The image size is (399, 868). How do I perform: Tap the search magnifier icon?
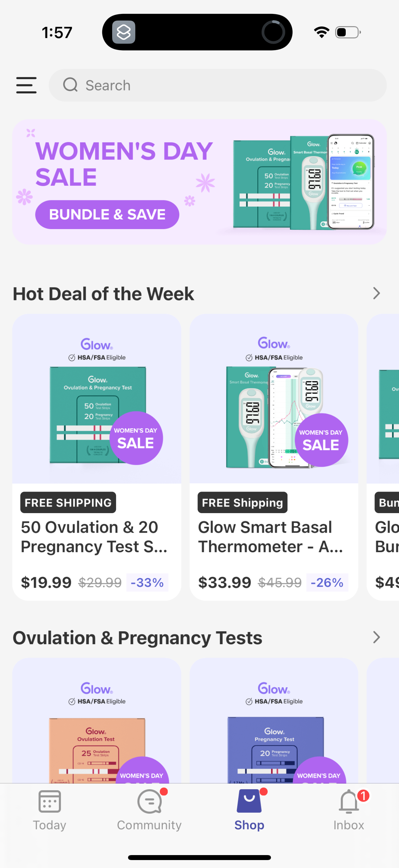[x=70, y=85]
